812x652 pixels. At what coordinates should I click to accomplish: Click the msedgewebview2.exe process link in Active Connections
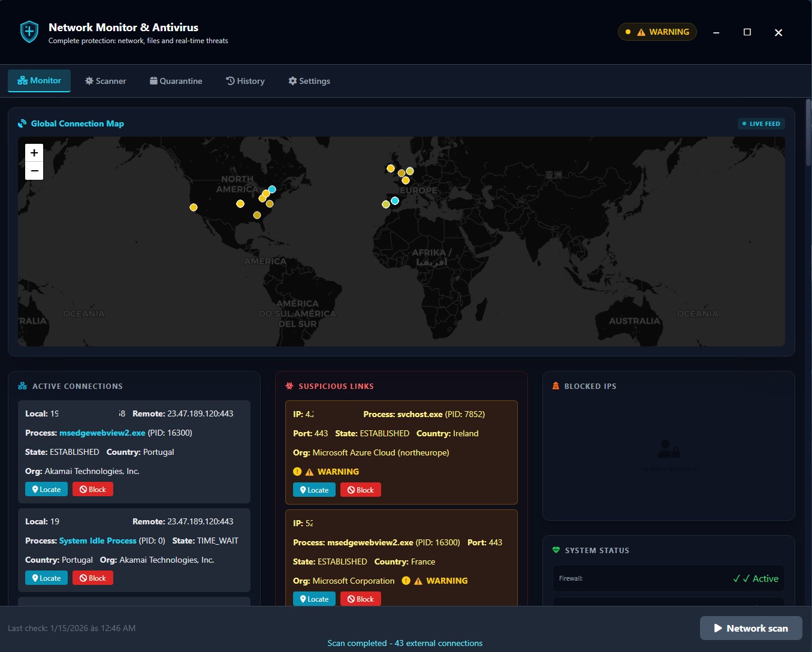coord(102,433)
